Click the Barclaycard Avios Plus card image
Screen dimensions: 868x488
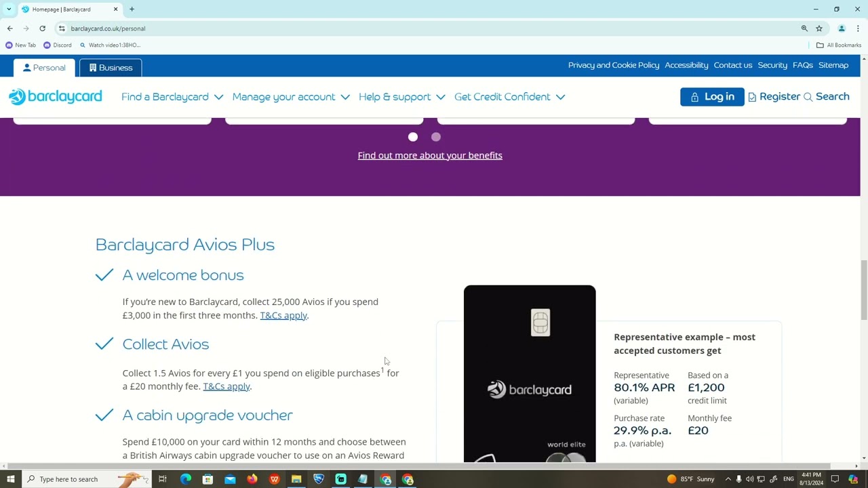coord(530,373)
